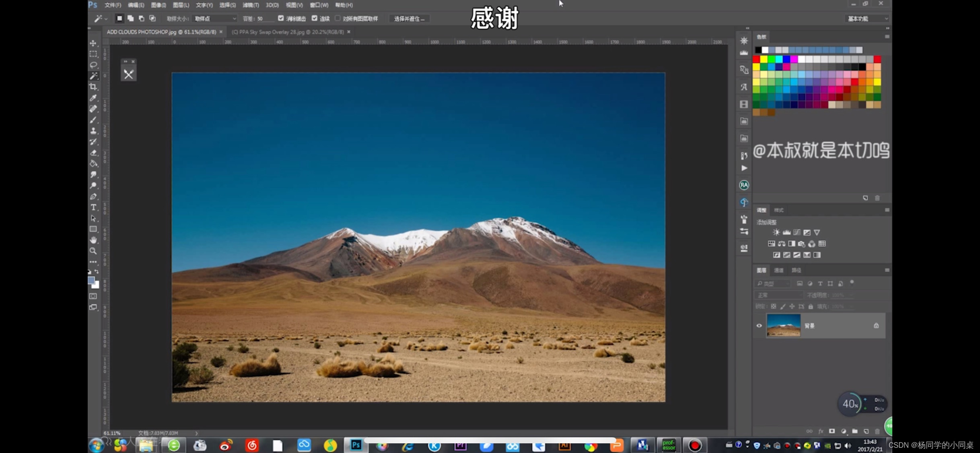Pick the black swatch in top swatch row
Screen dimensions: 980x453
[758, 50]
